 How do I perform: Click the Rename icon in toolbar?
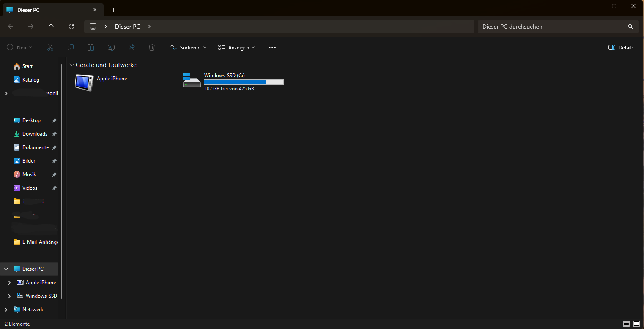point(111,48)
